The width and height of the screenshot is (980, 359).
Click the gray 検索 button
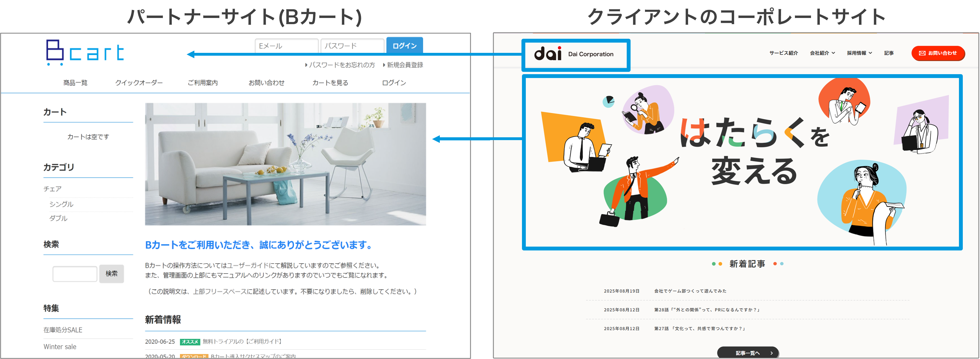(x=111, y=274)
